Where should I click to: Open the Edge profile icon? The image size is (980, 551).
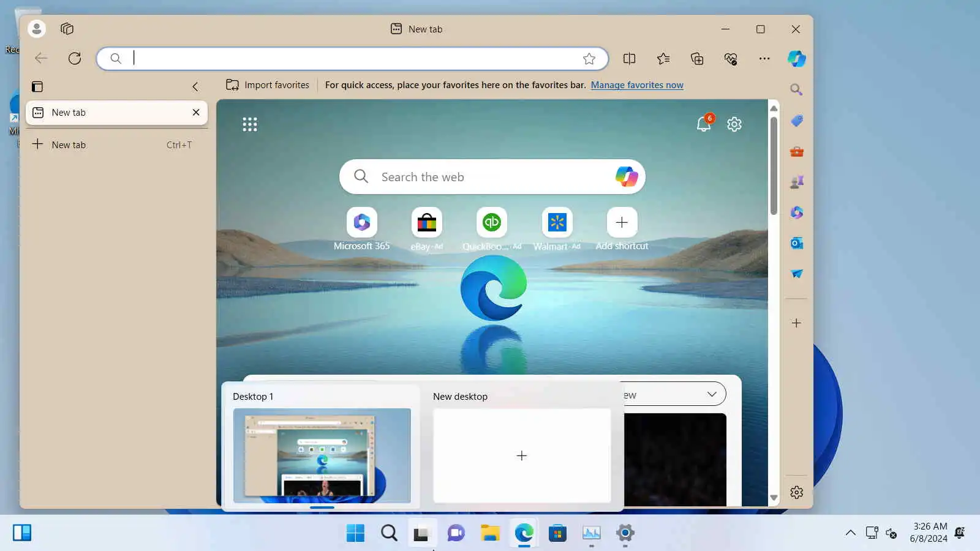[37, 29]
